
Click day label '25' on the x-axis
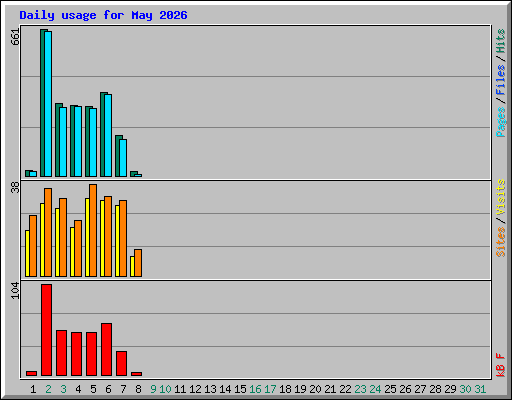tap(390, 389)
